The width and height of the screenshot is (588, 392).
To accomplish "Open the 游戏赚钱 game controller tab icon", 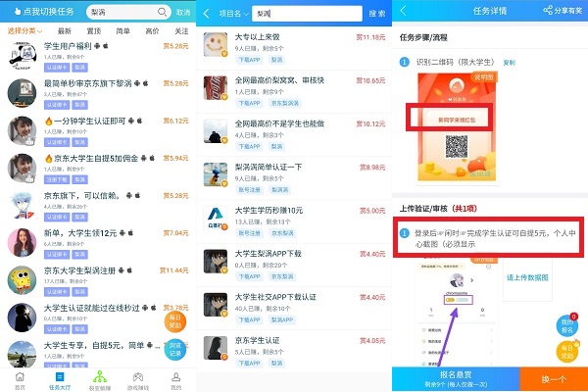I will [x=137, y=379].
